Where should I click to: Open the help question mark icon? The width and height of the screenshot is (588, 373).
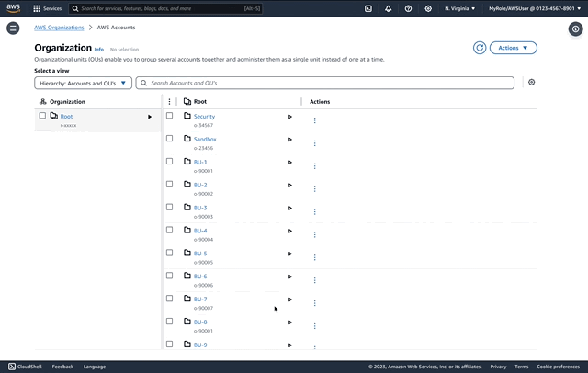(x=408, y=8)
